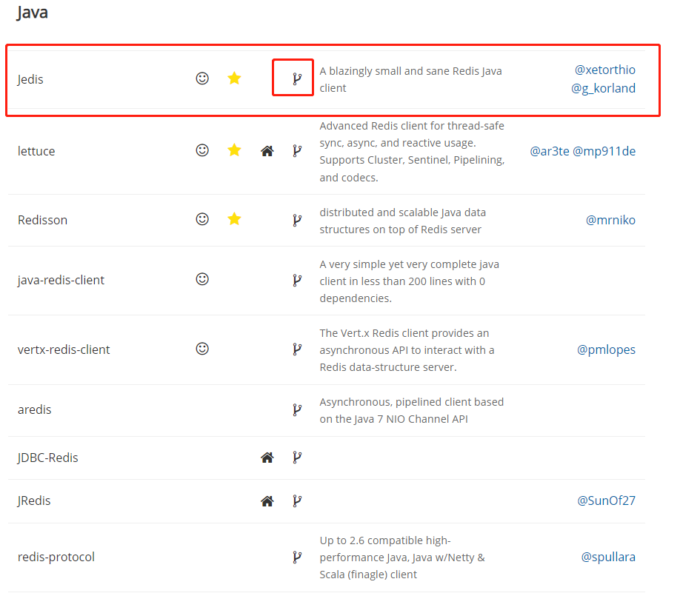Click the 'Up to 2.6 compatible high-' description
The width and height of the screenshot is (700, 596).
click(402, 558)
